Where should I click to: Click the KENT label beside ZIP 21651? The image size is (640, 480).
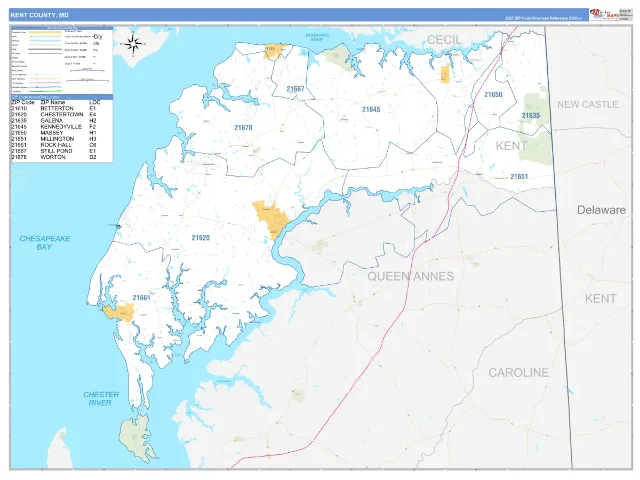click(x=511, y=146)
